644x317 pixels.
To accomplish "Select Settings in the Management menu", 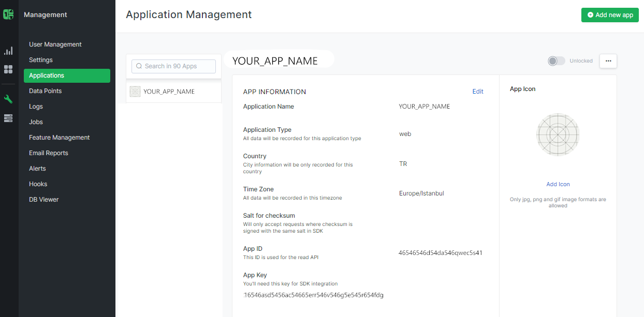I will 41,60.
